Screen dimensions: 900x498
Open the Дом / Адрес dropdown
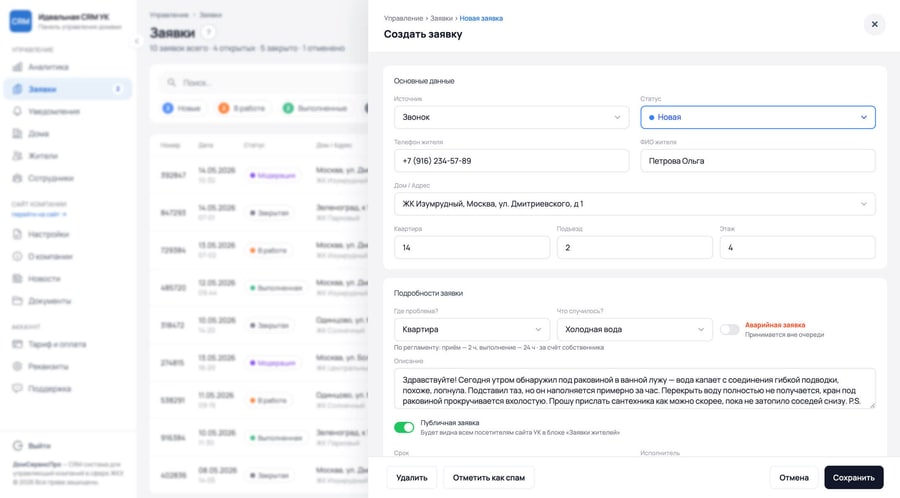tap(634, 204)
